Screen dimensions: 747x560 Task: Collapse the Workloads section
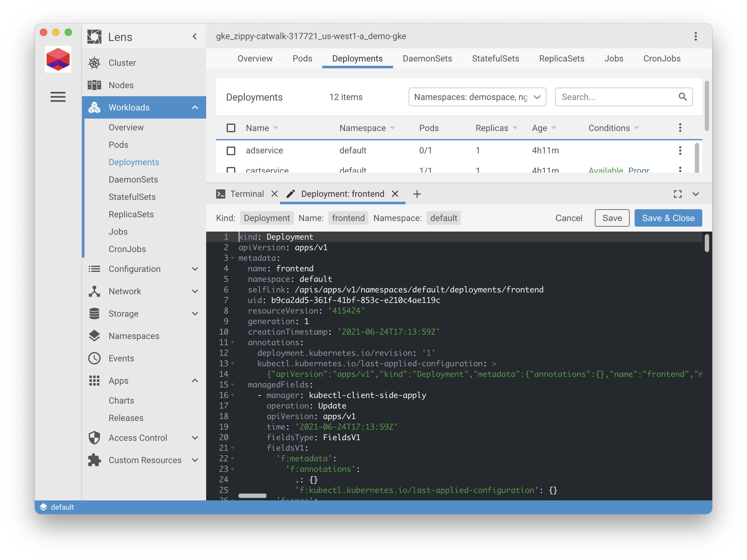click(195, 107)
